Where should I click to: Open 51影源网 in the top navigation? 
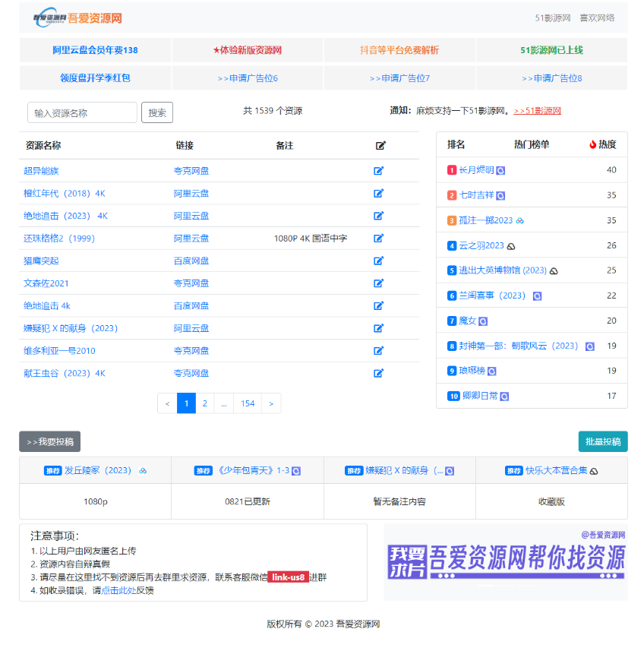point(552,18)
